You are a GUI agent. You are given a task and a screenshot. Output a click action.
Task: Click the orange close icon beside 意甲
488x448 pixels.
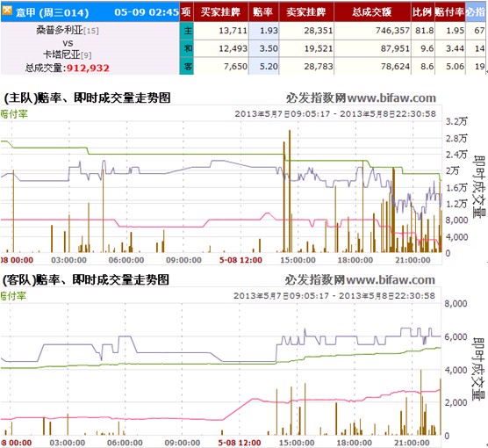(x=7, y=11)
